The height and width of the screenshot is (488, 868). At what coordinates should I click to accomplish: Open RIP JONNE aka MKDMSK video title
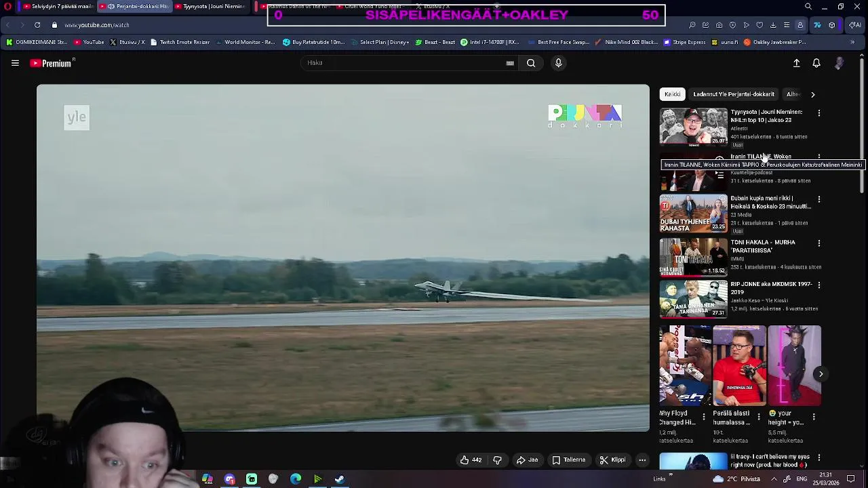click(x=771, y=288)
